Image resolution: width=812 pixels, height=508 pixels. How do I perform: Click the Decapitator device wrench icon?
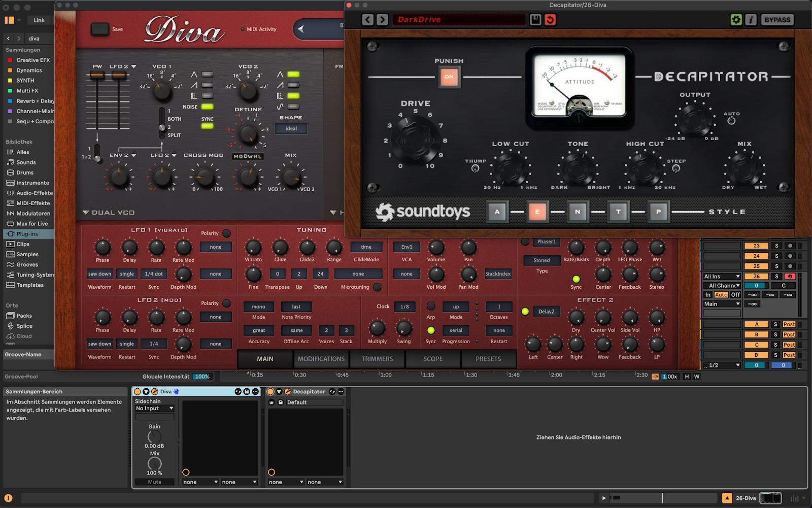pos(287,391)
